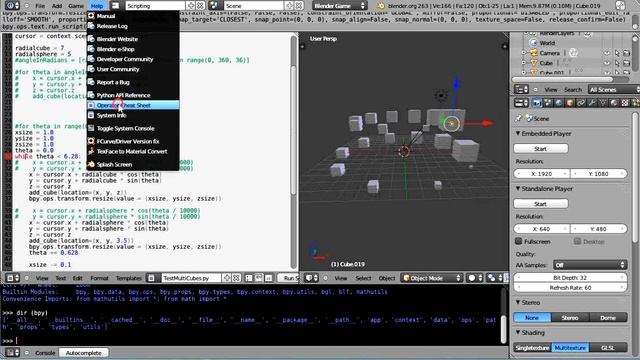The height and width of the screenshot is (360, 640).
Task: Open Format menu in text editor
Action: click(x=99, y=278)
